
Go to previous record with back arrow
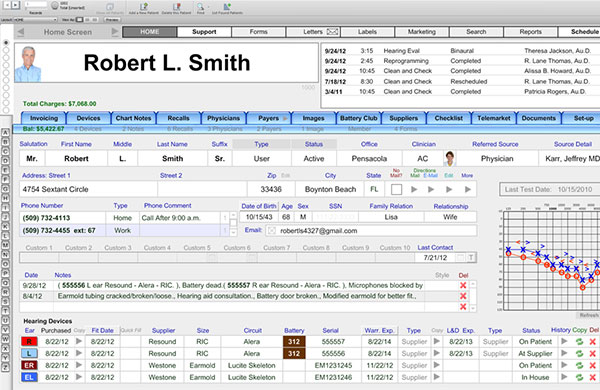pos(7,5)
